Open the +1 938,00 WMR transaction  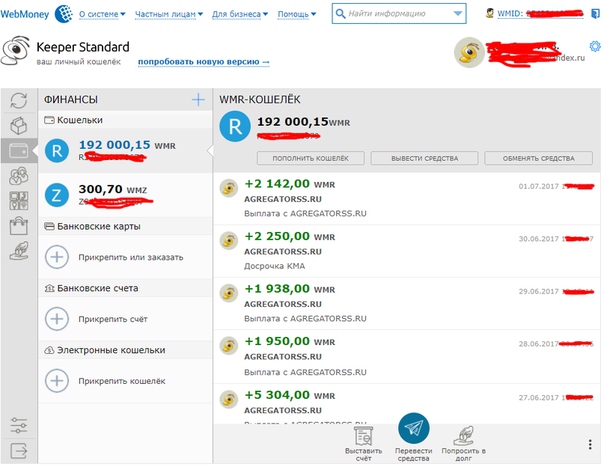[x=407, y=304]
